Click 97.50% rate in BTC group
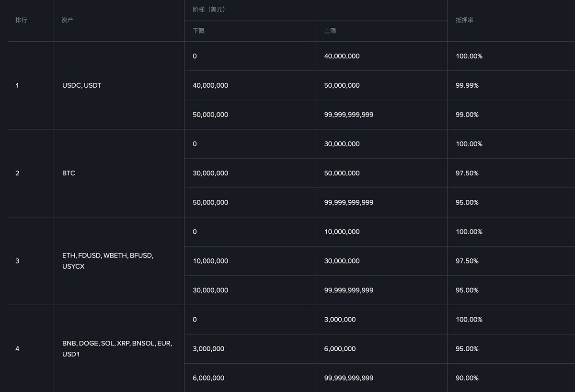The width and height of the screenshot is (575, 392). 467,173
